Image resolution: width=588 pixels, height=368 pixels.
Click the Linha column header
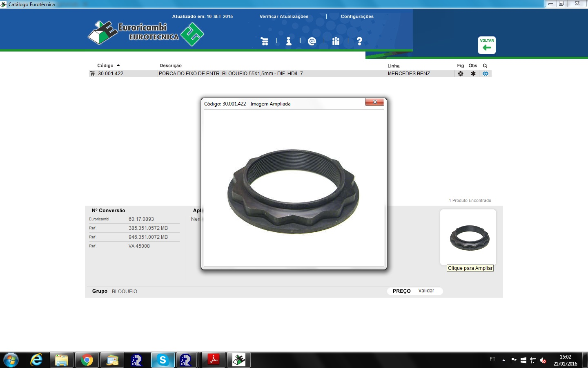click(393, 66)
